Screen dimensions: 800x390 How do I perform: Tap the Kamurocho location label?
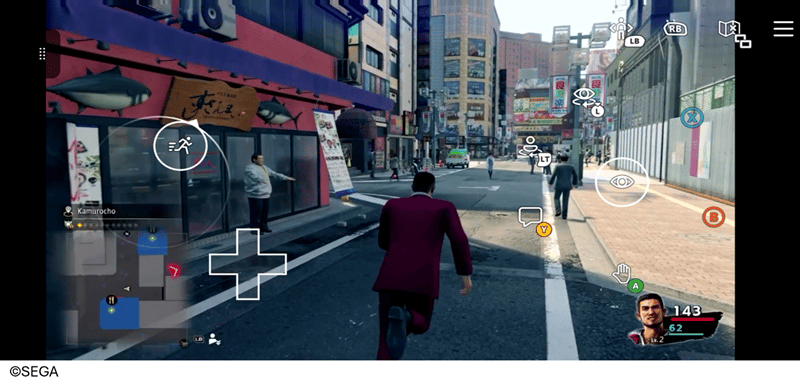[x=96, y=211]
